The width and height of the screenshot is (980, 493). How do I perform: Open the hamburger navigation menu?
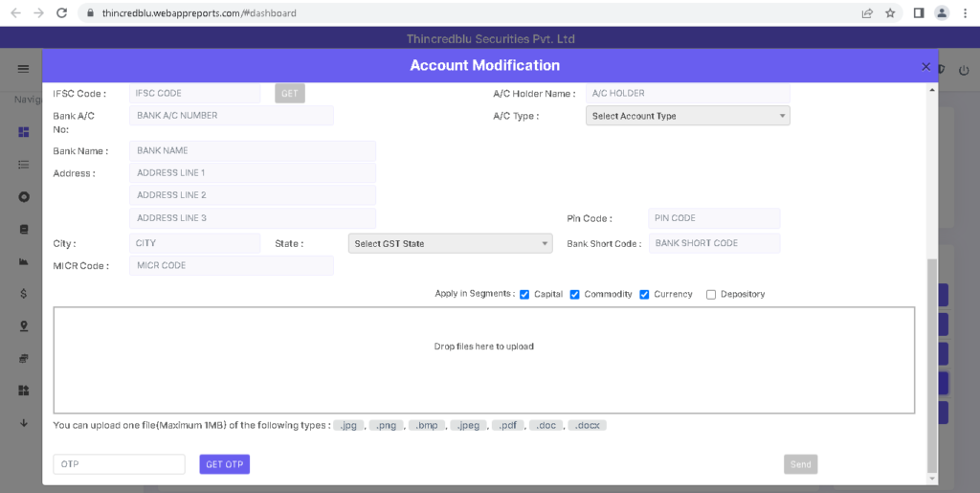pos(23,69)
